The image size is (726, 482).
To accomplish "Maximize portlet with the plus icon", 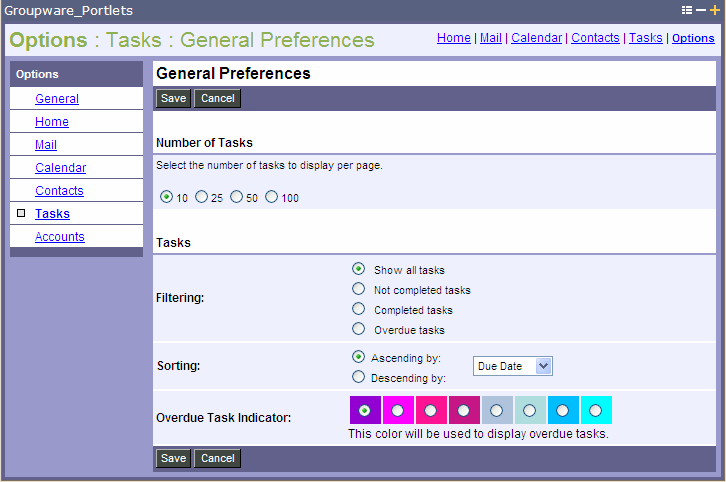I will point(715,10).
